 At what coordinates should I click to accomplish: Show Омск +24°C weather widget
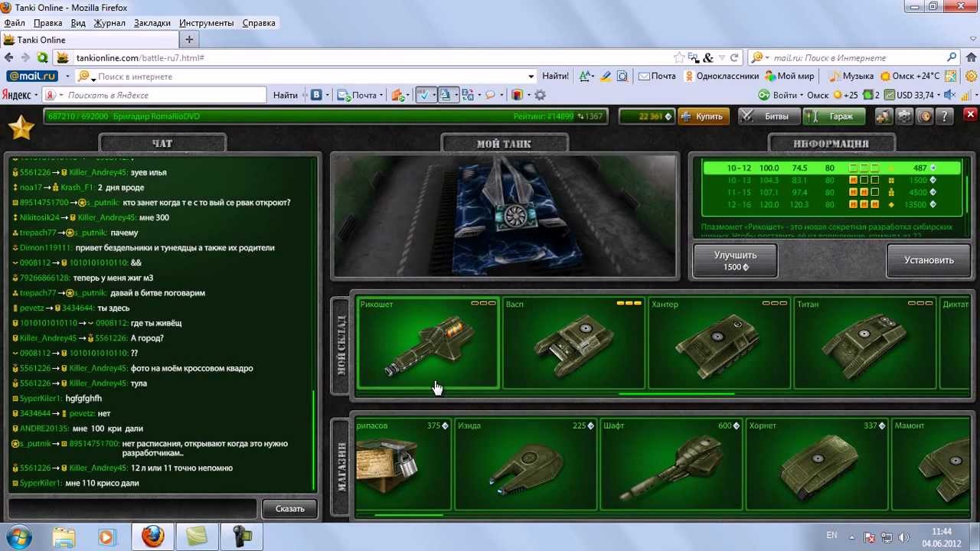click(910, 77)
